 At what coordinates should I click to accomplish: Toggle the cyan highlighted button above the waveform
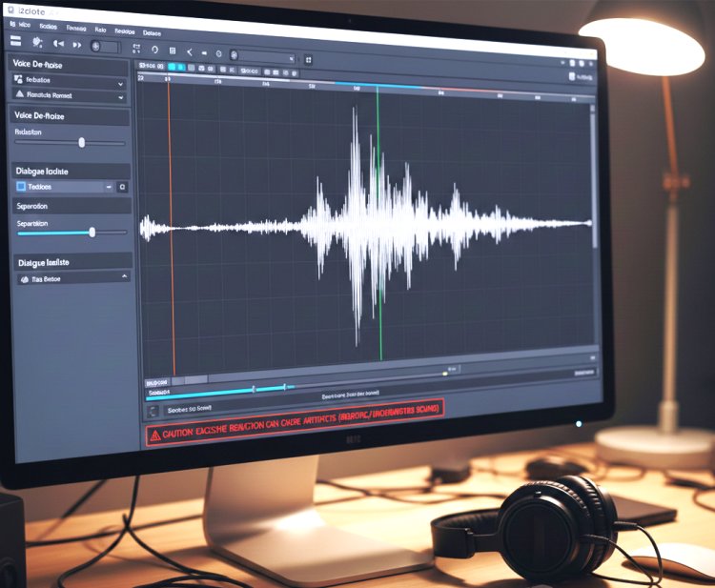point(174,67)
